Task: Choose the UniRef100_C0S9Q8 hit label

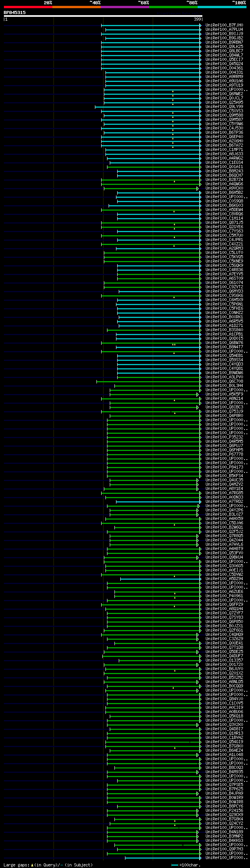Action: click(224, 201)
